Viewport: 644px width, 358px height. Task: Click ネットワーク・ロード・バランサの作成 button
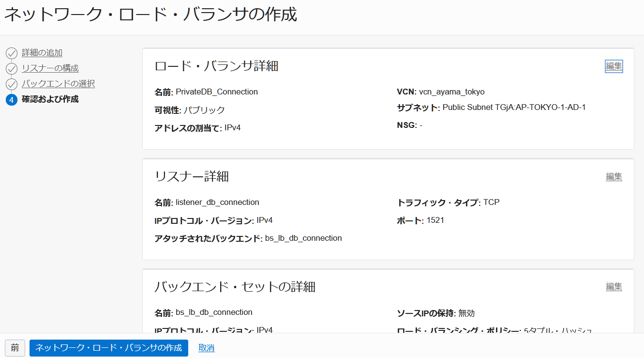pos(109,348)
